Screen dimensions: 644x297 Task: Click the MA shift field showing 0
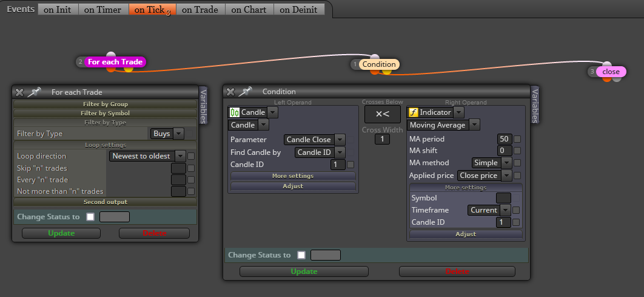coord(505,151)
